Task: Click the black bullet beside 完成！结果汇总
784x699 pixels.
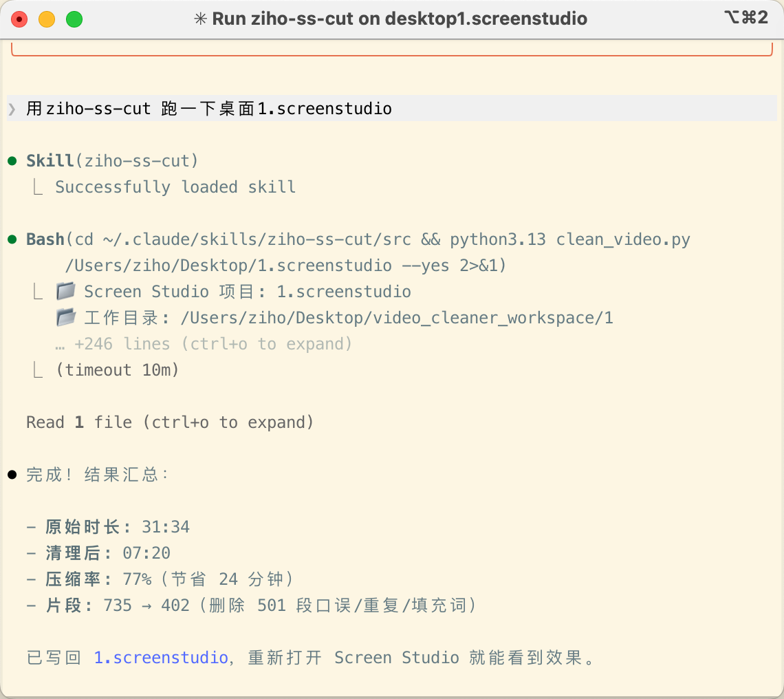Action: click(x=12, y=475)
